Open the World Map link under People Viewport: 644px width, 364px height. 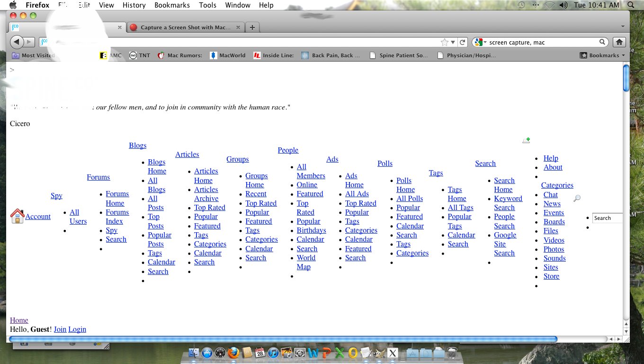click(x=305, y=262)
